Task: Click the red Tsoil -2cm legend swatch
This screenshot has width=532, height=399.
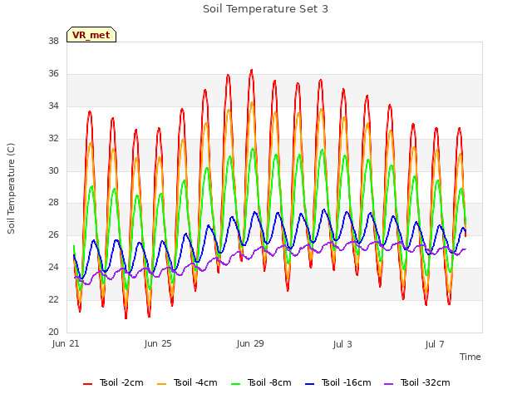Action: click(87, 384)
